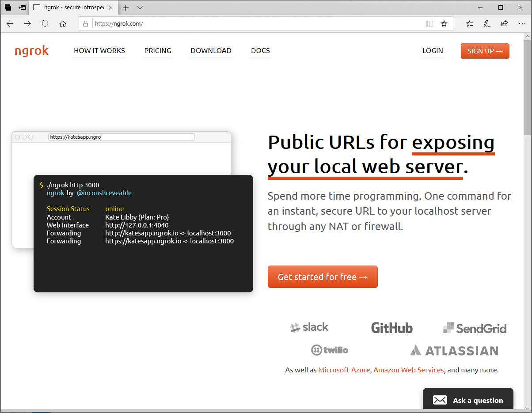This screenshot has width=532, height=413.
Task: Follow the Microsoft Azure link
Action: coord(344,370)
